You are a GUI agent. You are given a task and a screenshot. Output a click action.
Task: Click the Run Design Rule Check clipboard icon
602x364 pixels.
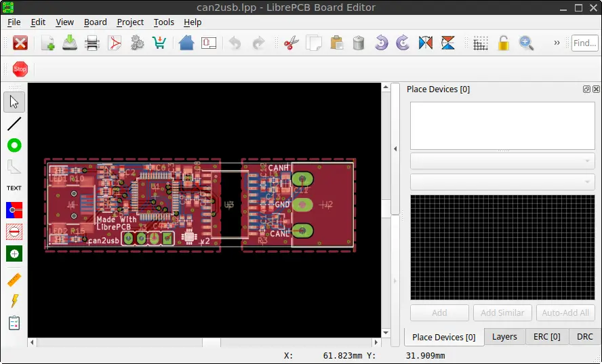point(14,323)
